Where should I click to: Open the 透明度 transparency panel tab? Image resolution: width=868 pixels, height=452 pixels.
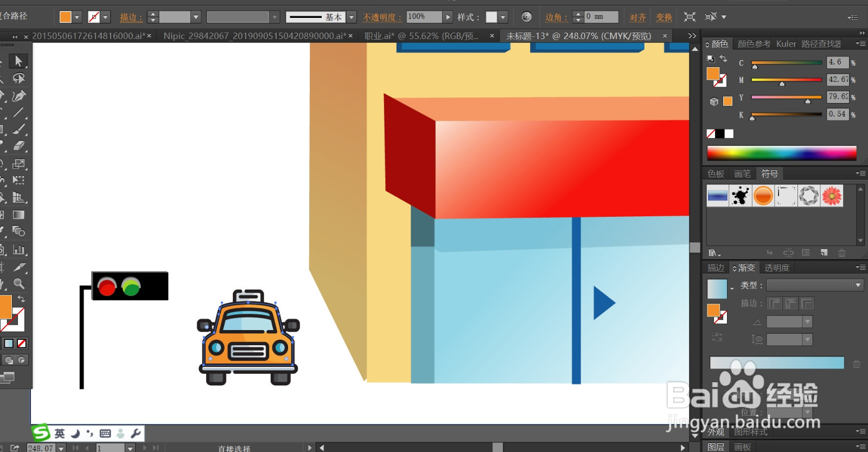777,268
